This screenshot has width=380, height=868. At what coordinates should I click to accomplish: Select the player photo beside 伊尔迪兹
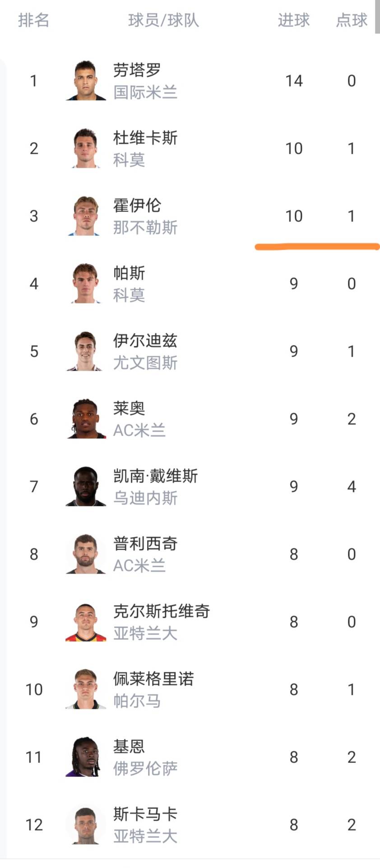pos(86,351)
